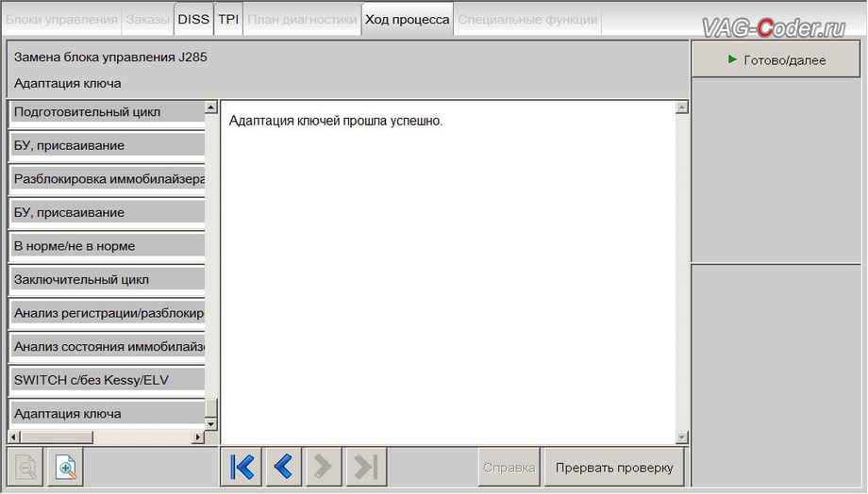Open the Блоки управления tab

61,20
